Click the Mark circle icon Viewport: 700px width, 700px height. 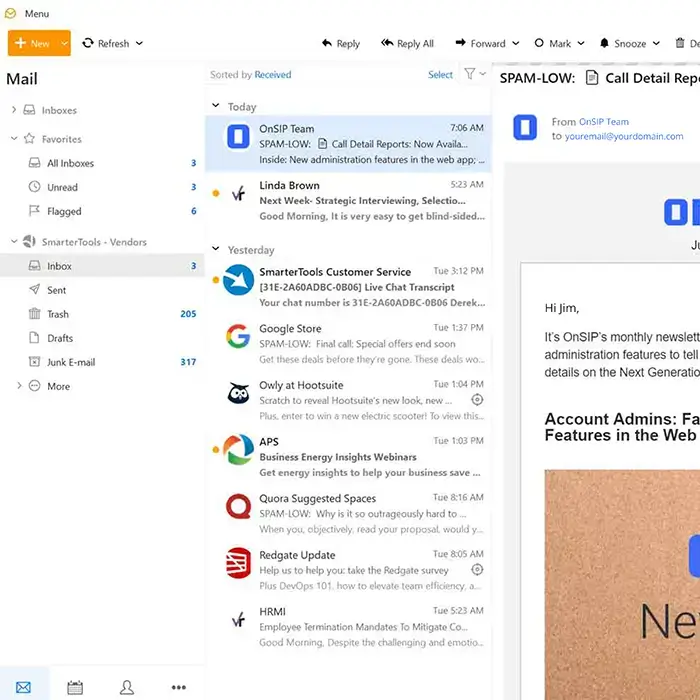(539, 43)
